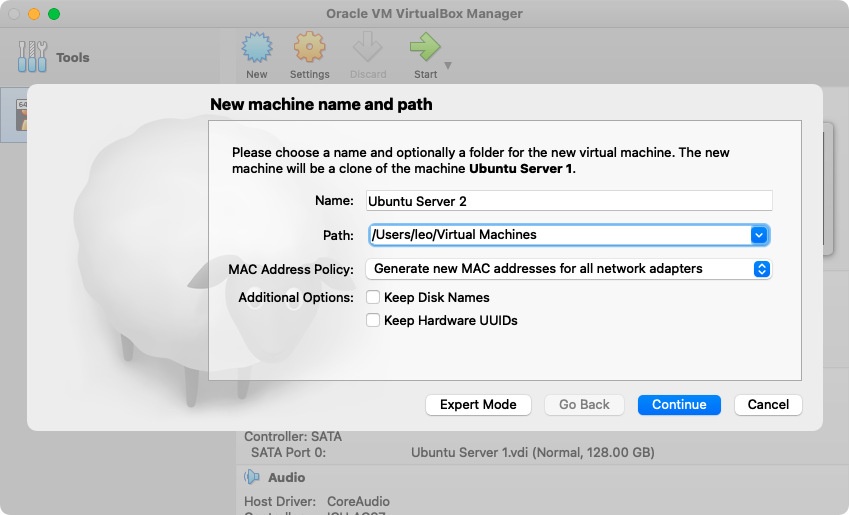Click the New machine toolbar icon
The image size is (849, 515).
tap(257, 49)
